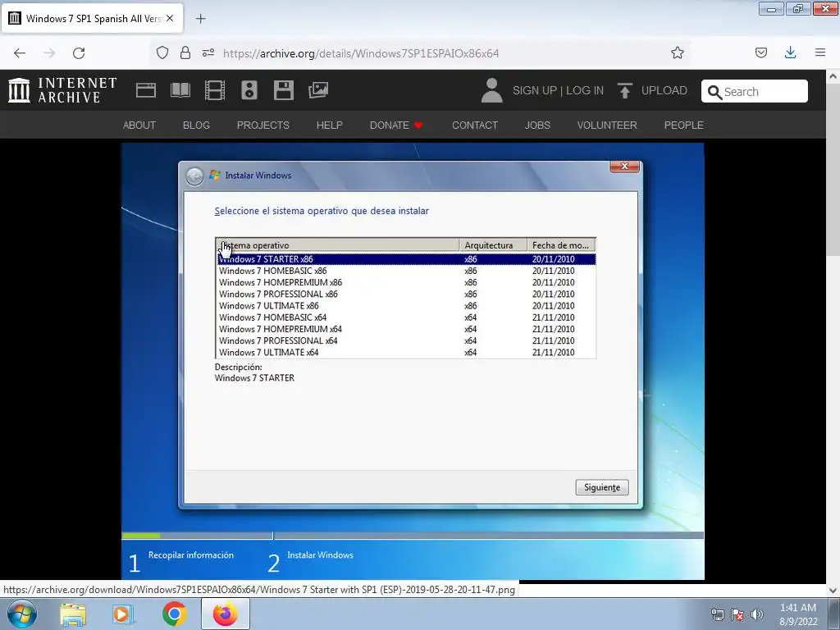This screenshot has width=840, height=630.
Task: Open the Action Center flag tray icon
Action: click(737, 615)
